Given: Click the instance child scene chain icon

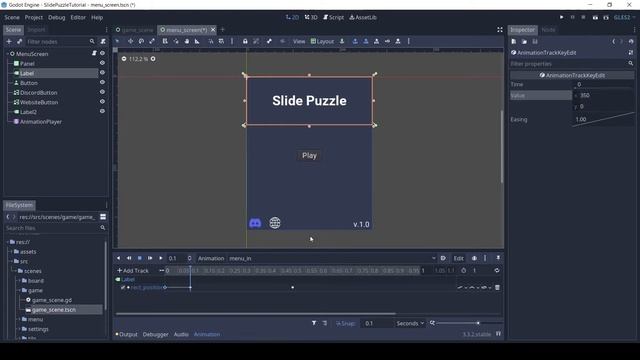Looking at the screenshot, I should [x=19, y=42].
